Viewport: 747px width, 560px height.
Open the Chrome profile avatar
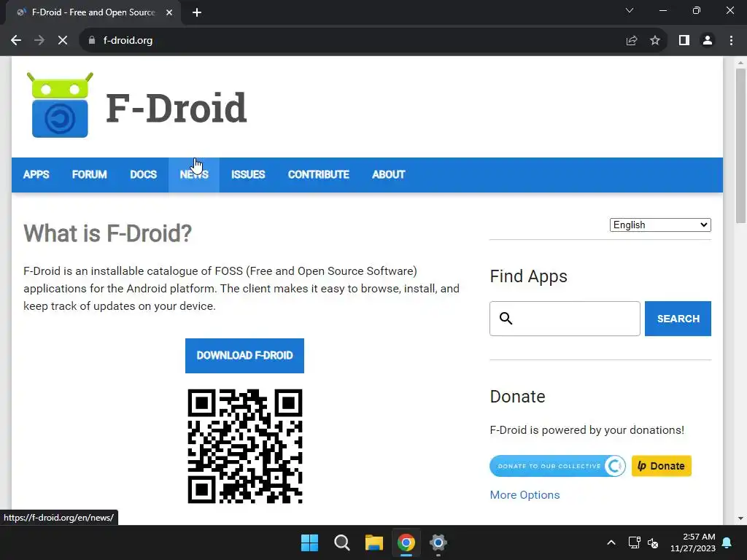(708, 41)
